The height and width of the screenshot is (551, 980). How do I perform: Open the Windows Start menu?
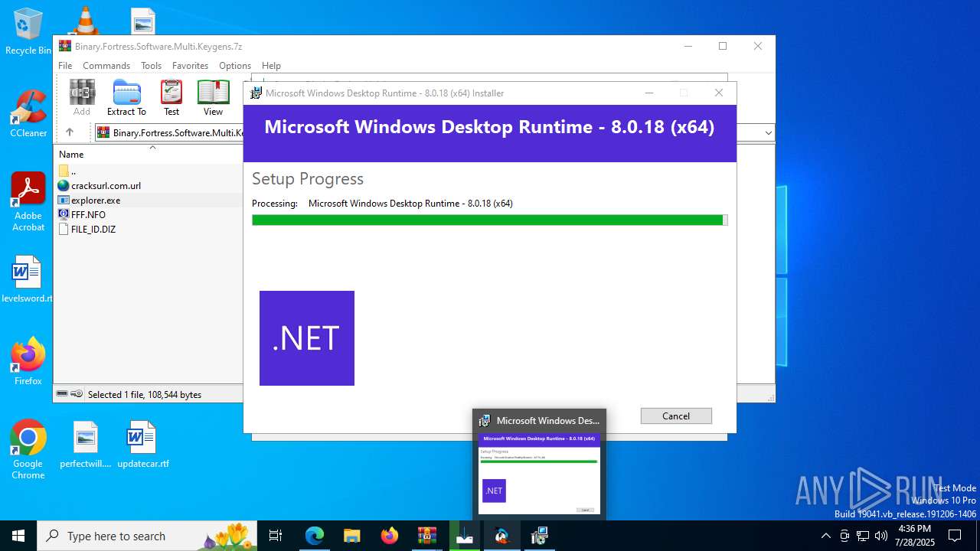point(18,536)
